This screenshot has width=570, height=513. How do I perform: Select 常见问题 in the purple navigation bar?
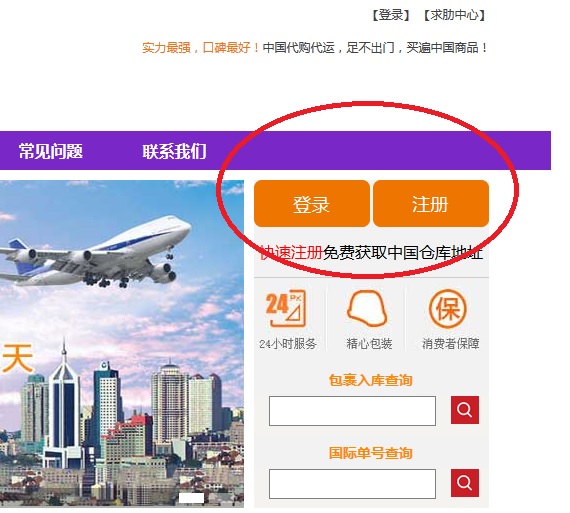[x=51, y=151]
